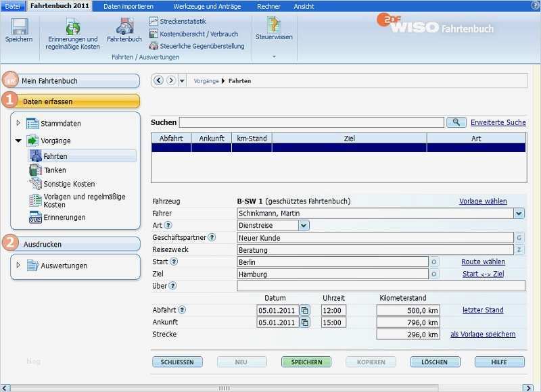Switch to Fahrtenbuch 2011 tab

click(x=60, y=6)
